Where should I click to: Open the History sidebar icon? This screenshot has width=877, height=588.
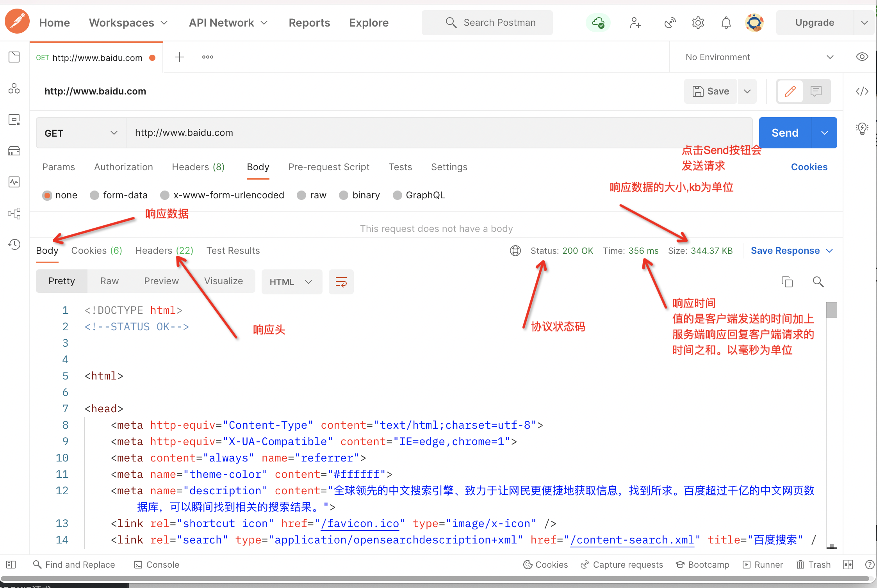click(14, 244)
